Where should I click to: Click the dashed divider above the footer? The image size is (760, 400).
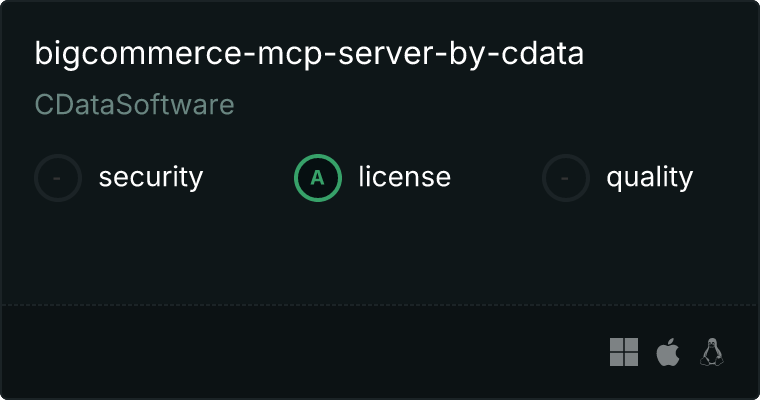point(380,304)
